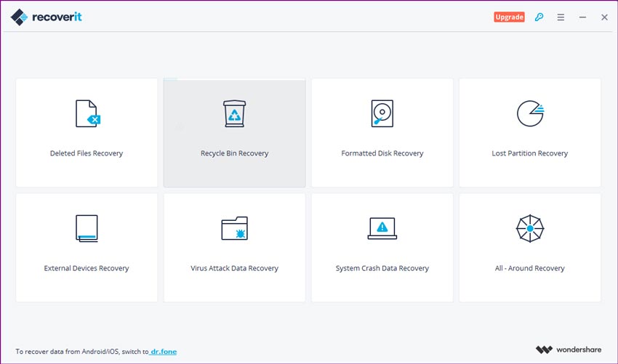Click the Deleted Files Recovery document icon
Image resolution: width=618 pixels, height=364 pixels.
88,113
